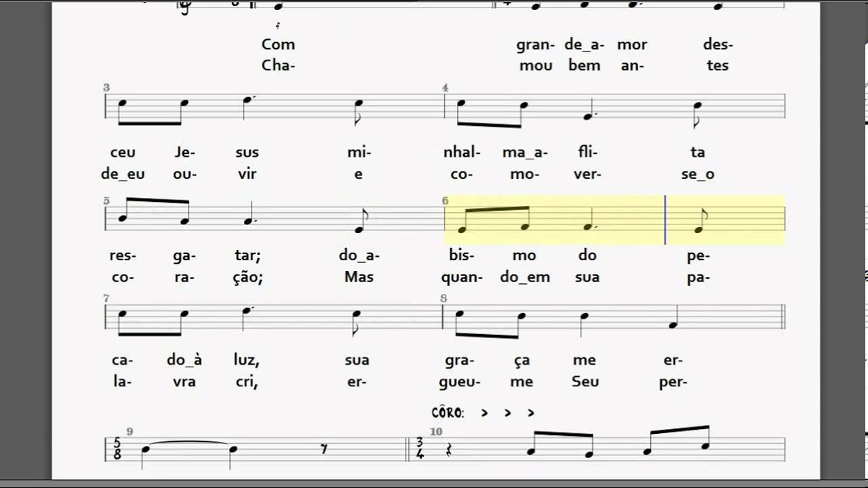This screenshot has height=488, width=868.
Task: Click the lyric 'pa-'
Action: (x=698, y=278)
